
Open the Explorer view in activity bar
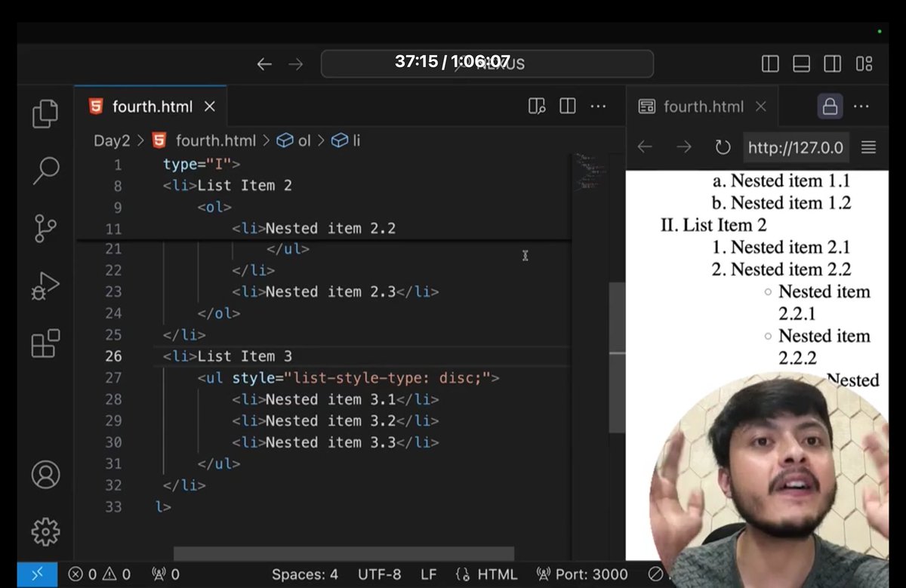click(45, 114)
